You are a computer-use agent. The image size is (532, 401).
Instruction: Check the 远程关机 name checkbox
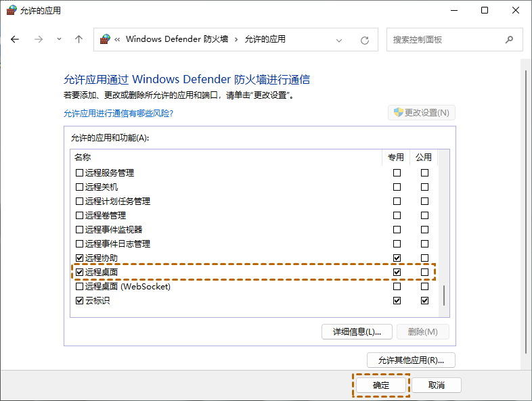coord(79,187)
